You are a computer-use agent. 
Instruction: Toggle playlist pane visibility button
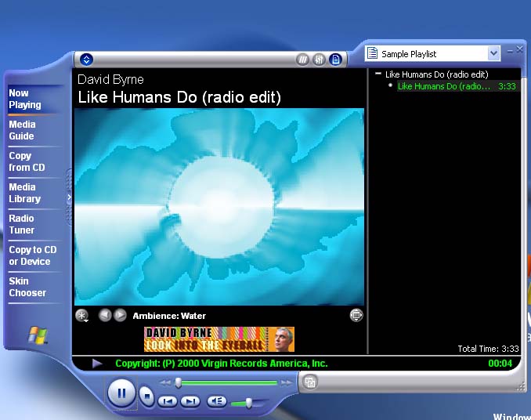click(x=335, y=60)
